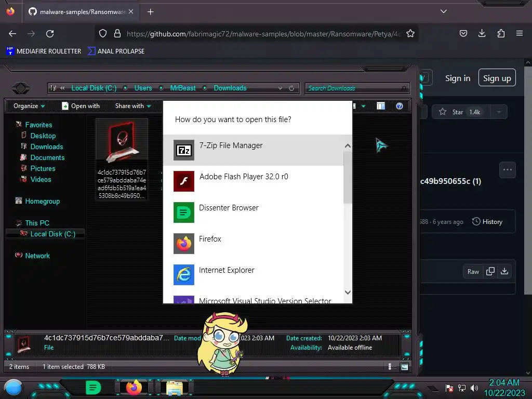Open the ANAL PROLAPSE bookmark
532x399 pixels.
pyautogui.click(x=116, y=51)
